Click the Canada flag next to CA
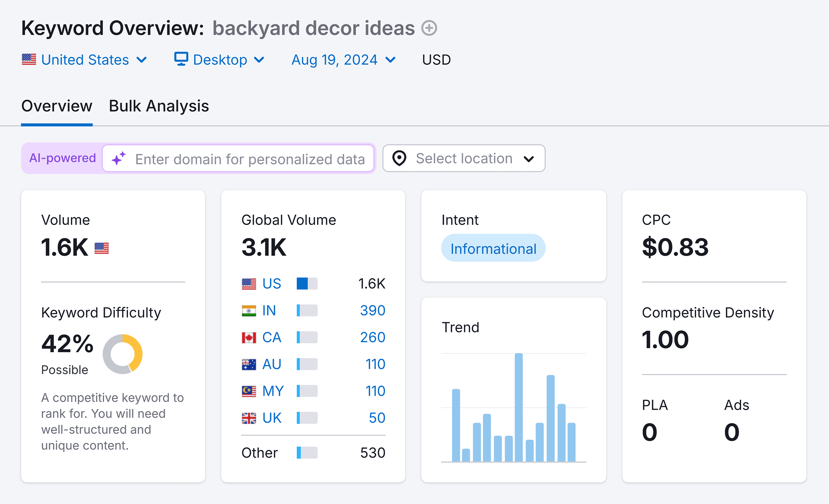 pyautogui.click(x=249, y=337)
